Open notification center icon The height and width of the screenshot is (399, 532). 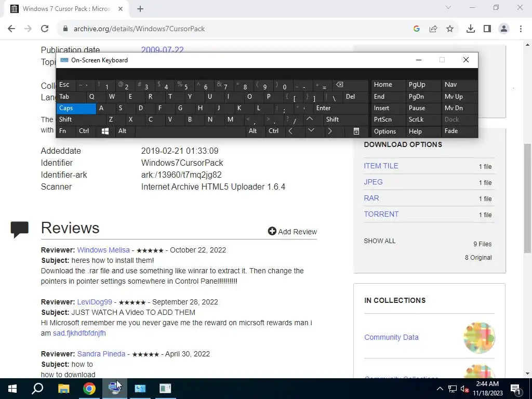pos(515,389)
